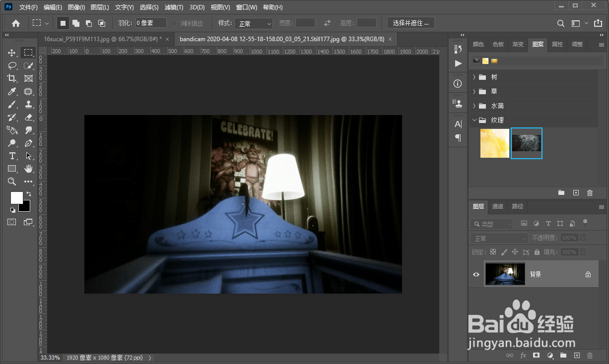Viewport: 609px width, 364px height.
Task: Click the white foreground color swatch
Action: pos(16,197)
